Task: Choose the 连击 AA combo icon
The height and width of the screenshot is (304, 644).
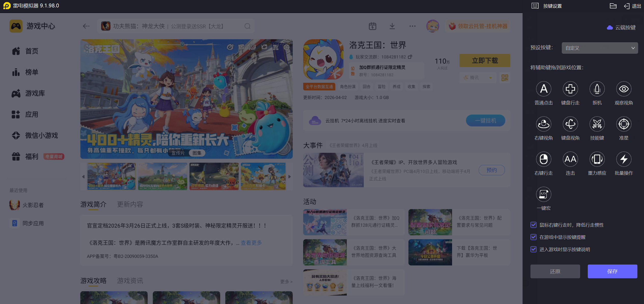Action: 570,159
